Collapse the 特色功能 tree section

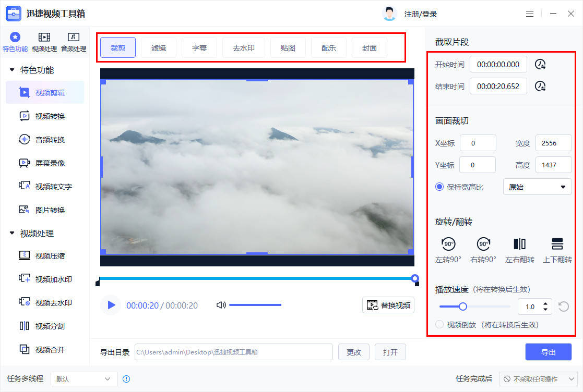(x=12, y=69)
